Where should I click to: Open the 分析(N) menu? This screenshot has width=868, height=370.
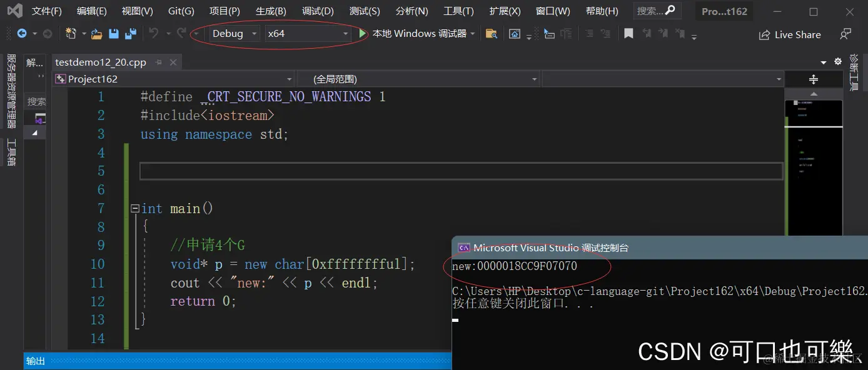pyautogui.click(x=412, y=11)
